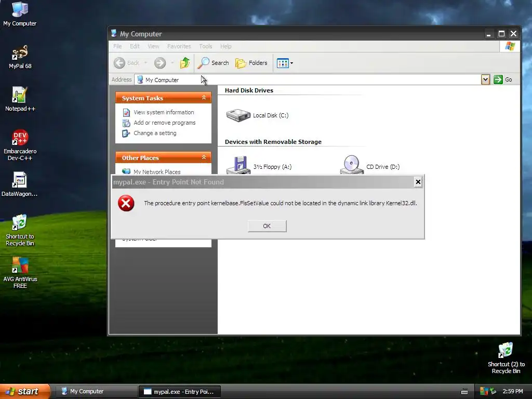Click the Back arrow in Explorer toolbar
The height and width of the screenshot is (399, 532).
127,63
